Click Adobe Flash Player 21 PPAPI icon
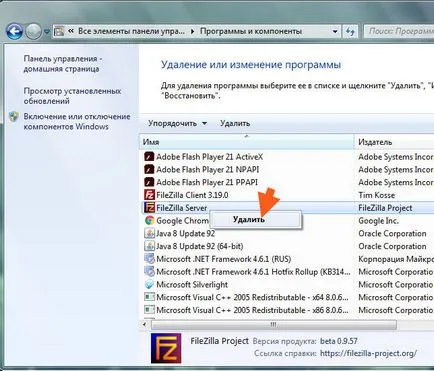This screenshot has width=434, height=371. [x=149, y=182]
